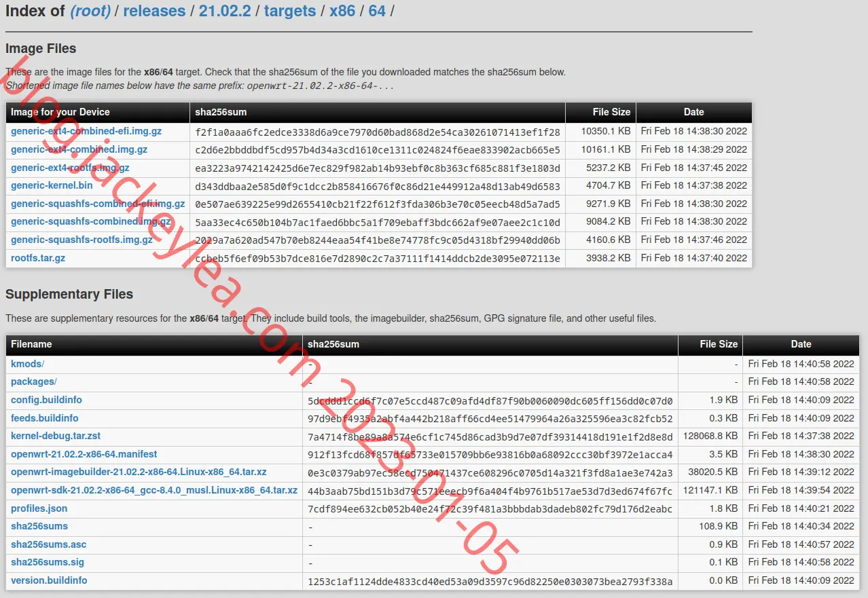Click the prefix text openwrt-21.02.2-x86-64-...

point(312,86)
